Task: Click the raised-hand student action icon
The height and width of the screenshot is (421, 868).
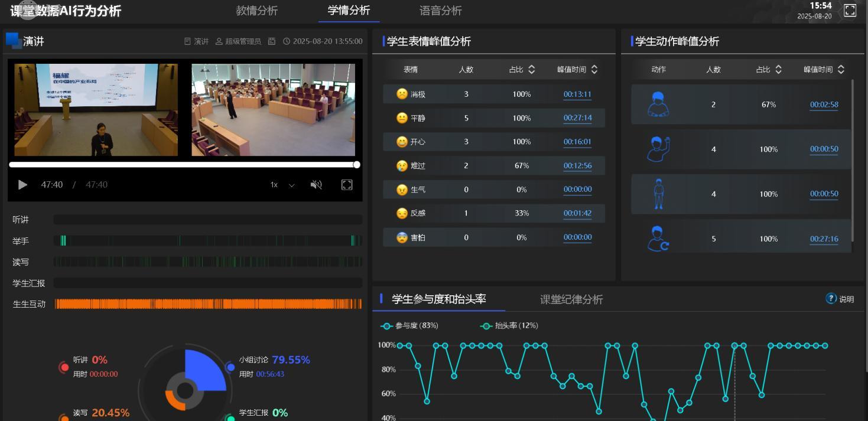Action: (658, 149)
